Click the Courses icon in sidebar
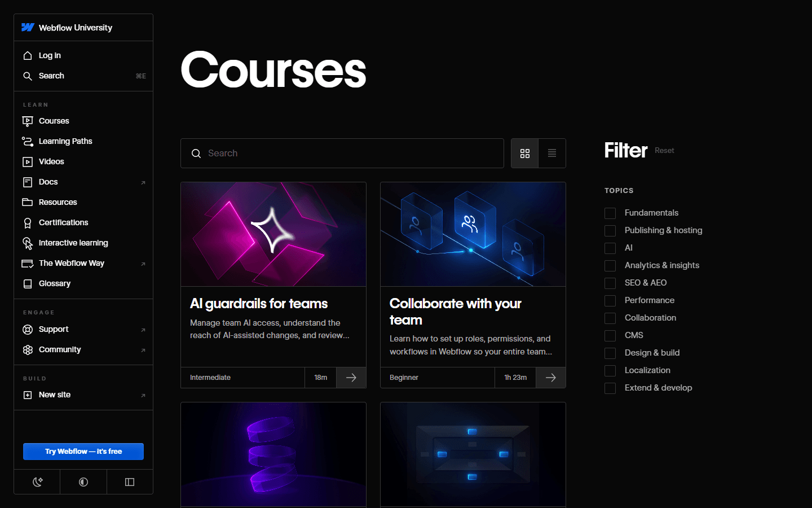The image size is (812, 508). click(28, 121)
